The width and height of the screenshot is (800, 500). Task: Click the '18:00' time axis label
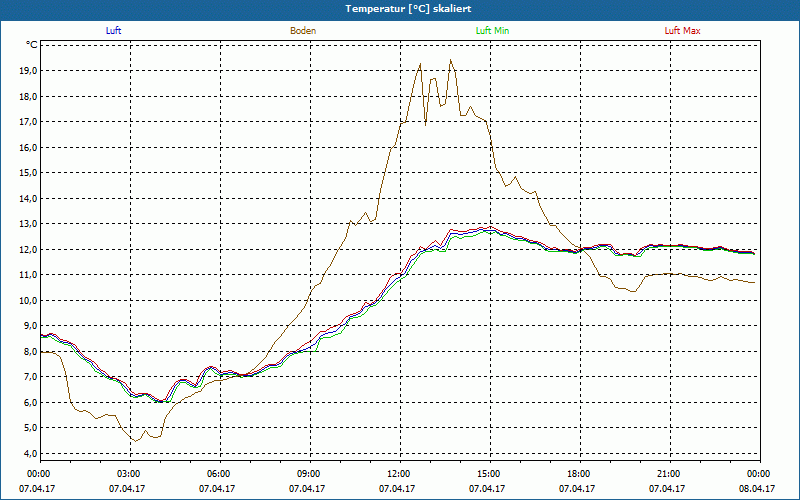point(580,474)
